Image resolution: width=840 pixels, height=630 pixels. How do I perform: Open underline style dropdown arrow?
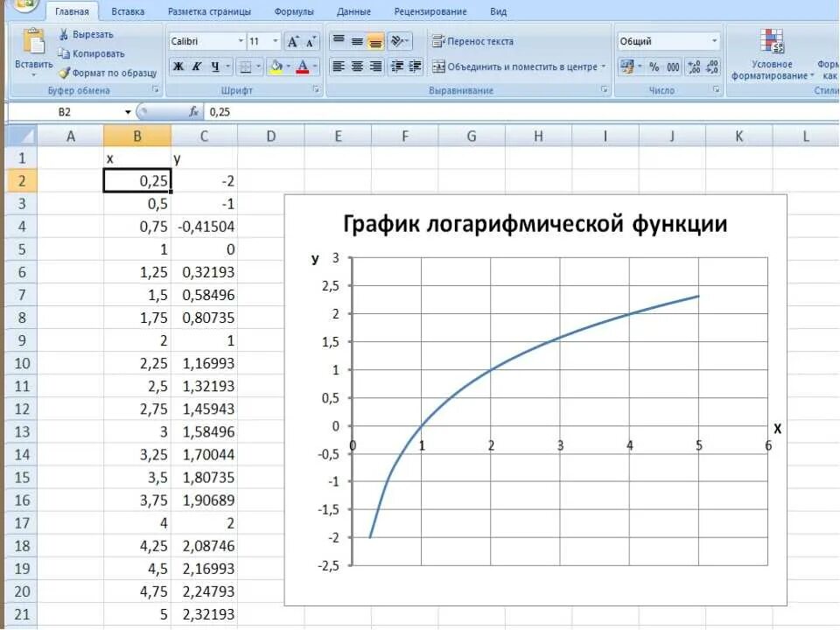[227, 66]
